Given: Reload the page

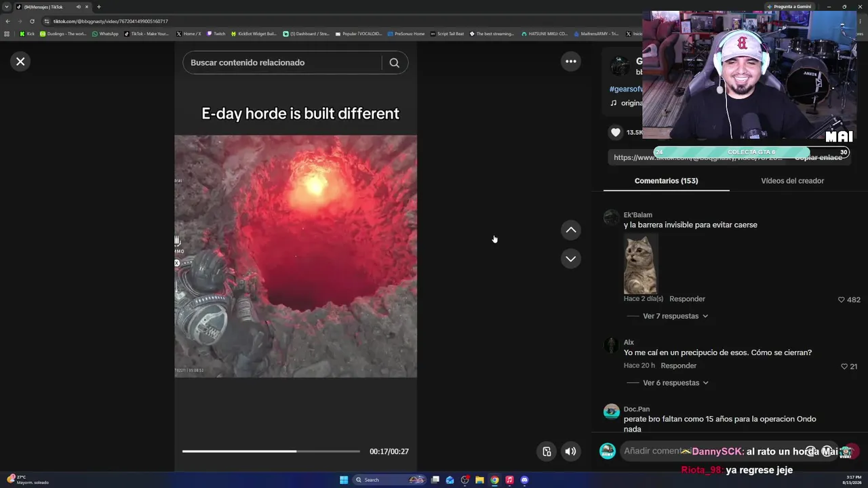Looking at the screenshot, I should 32,21.
